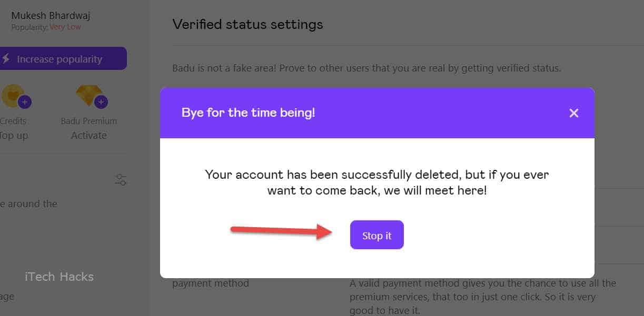The image size is (644, 316).
Task: Click the 'Badu is not a fake area' description
Action: 366,68
